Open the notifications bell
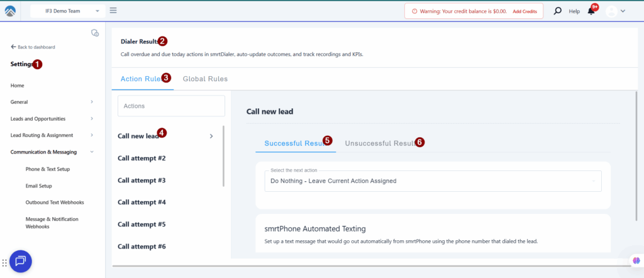644x278 pixels. click(x=591, y=11)
